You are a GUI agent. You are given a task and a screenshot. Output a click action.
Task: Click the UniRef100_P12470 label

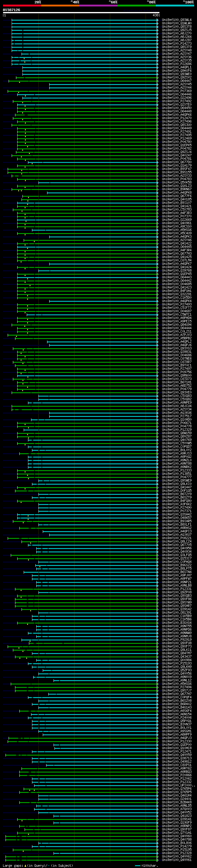[177, 118]
